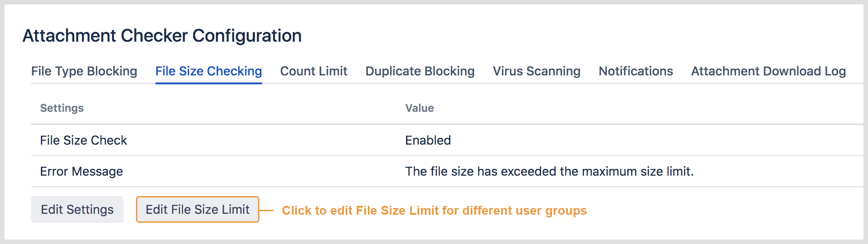The width and height of the screenshot is (868, 244).
Task: Select the File Size Checking tab
Action: coord(208,71)
